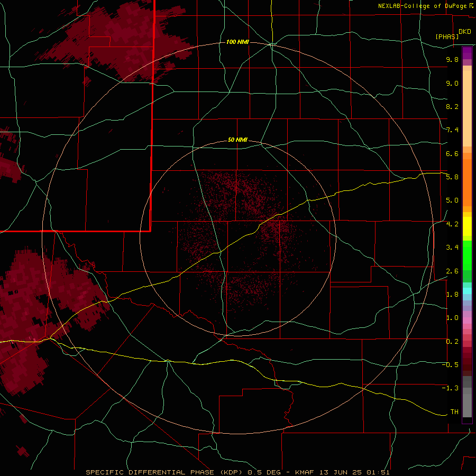The image size is (476, 476).
Task: Select the 1.8 value on color scale
Action: tap(452, 295)
